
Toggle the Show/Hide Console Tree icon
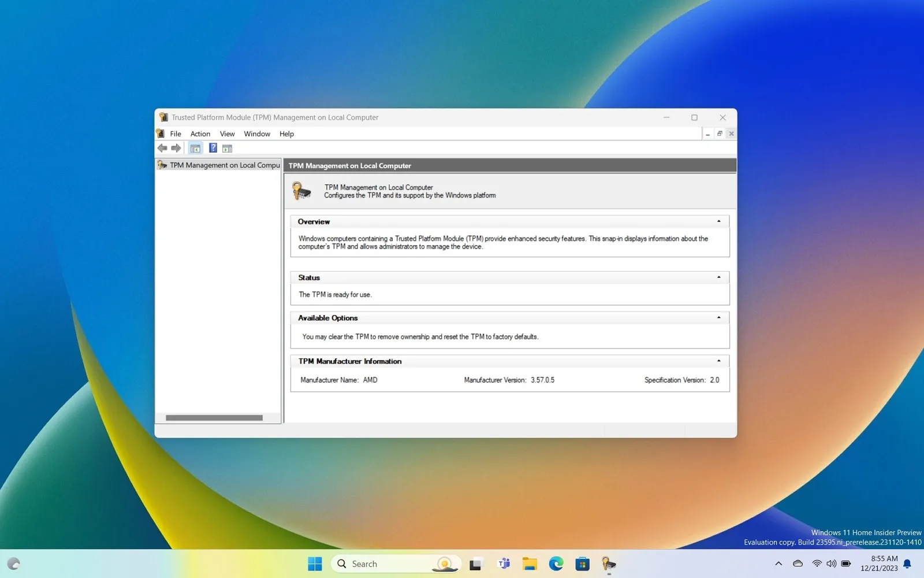pyautogui.click(x=195, y=149)
